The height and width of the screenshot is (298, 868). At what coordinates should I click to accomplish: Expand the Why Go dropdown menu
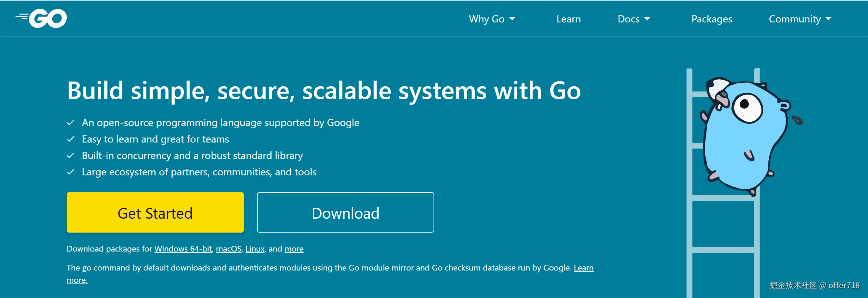click(492, 19)
